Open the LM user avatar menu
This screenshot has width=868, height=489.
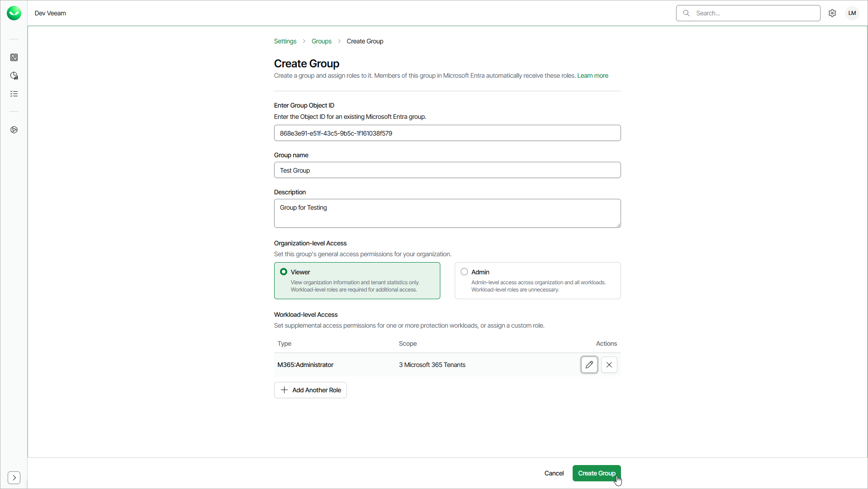coord(852,13)
